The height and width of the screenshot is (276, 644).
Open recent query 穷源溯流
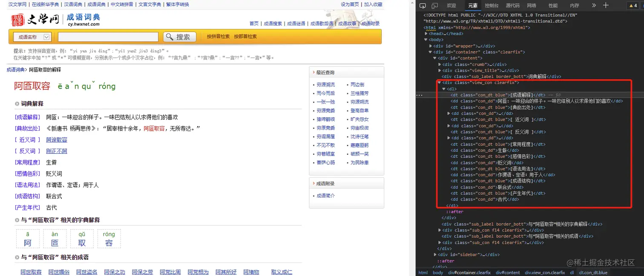[326, 85]
